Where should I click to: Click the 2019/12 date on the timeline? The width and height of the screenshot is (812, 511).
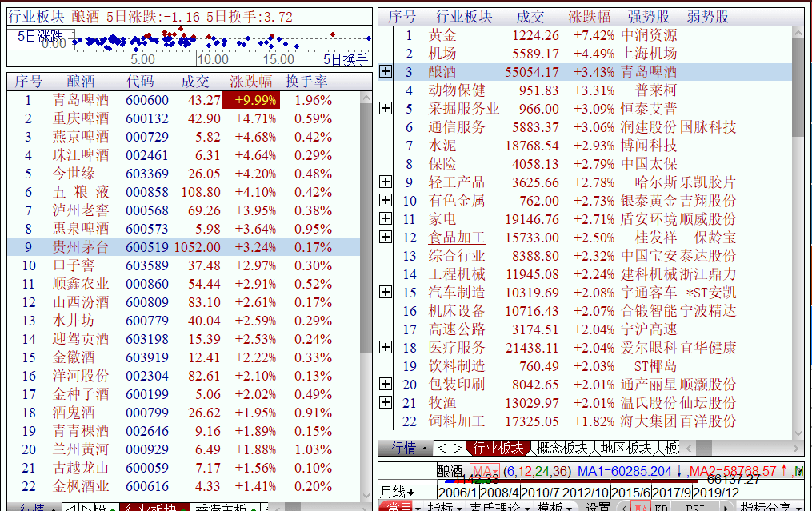pyautogui.click(x=716, y=493)
